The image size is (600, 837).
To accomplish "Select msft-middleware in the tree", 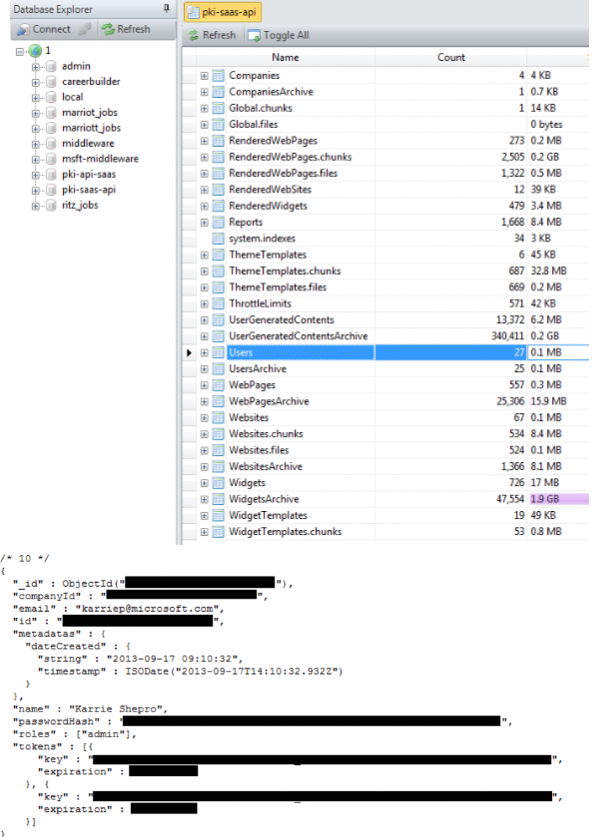I will click(100, 159).
